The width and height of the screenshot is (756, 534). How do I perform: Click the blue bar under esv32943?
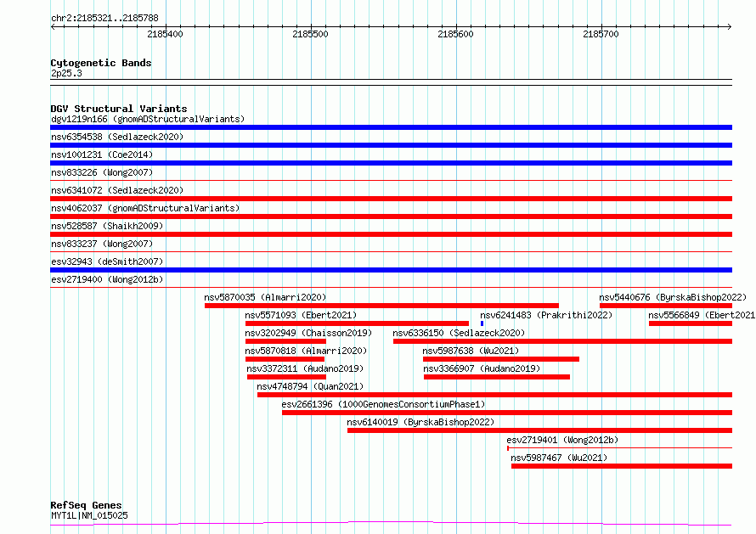391,270
